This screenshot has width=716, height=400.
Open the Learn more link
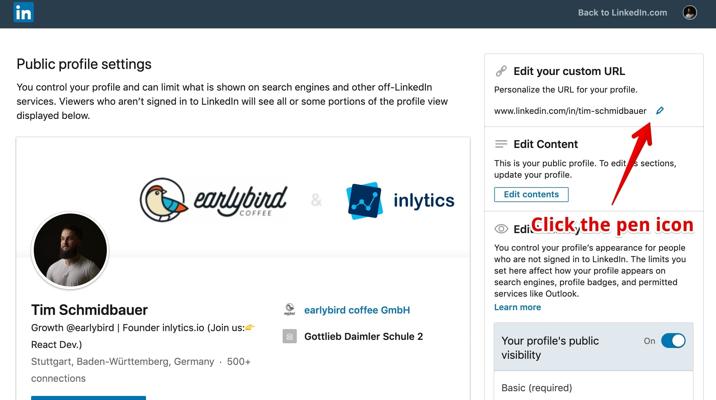click(x=517, y=307)
